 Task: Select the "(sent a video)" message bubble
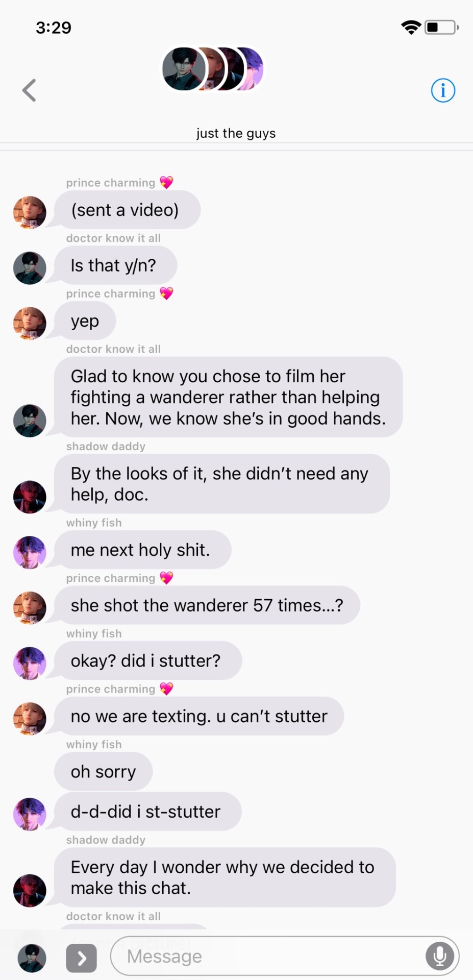click(127, 210)
